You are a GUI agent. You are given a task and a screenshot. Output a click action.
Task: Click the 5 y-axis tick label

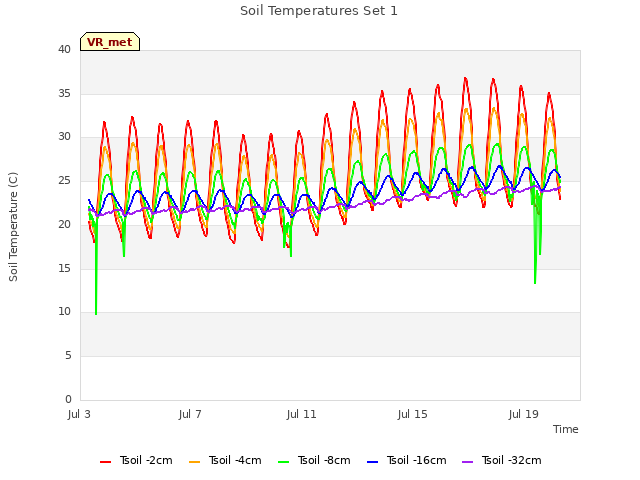click(x=68, y=356)
